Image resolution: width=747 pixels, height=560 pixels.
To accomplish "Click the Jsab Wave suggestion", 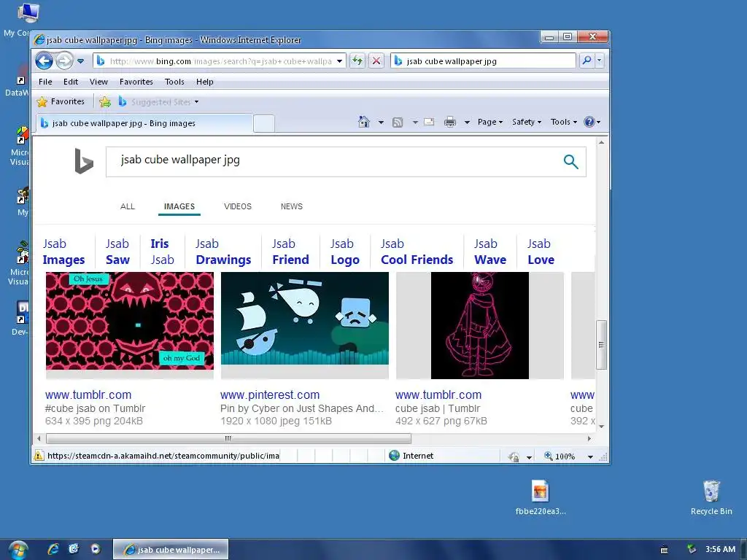I will coord(490,252).
